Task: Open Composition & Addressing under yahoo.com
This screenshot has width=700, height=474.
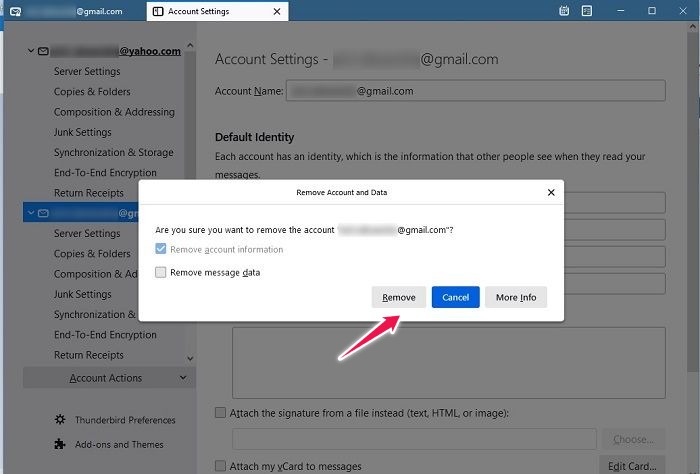Action: coord(114,112)
